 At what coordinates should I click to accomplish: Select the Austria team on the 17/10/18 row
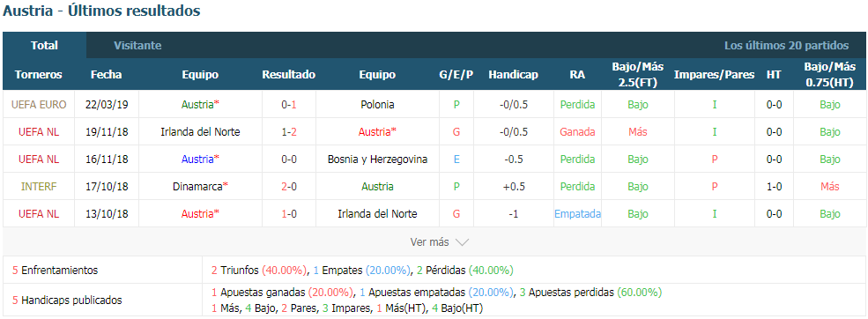click(x=377, y=187)
